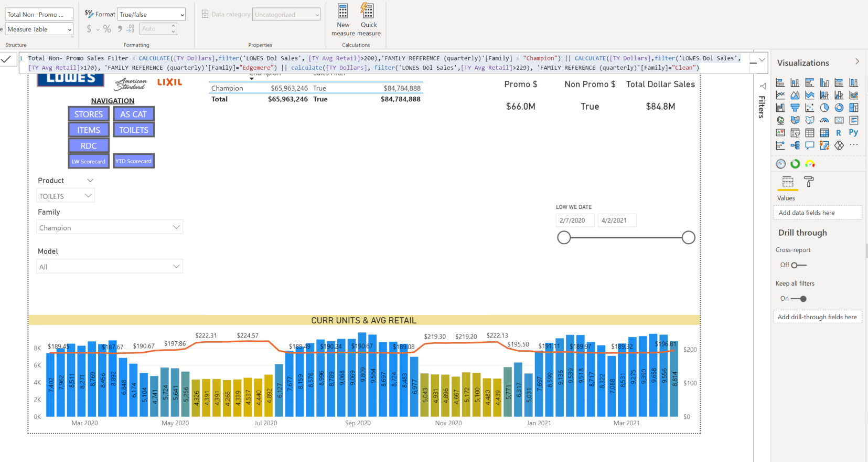Click the 2/7/2020 start date field

tap(575, 220)
